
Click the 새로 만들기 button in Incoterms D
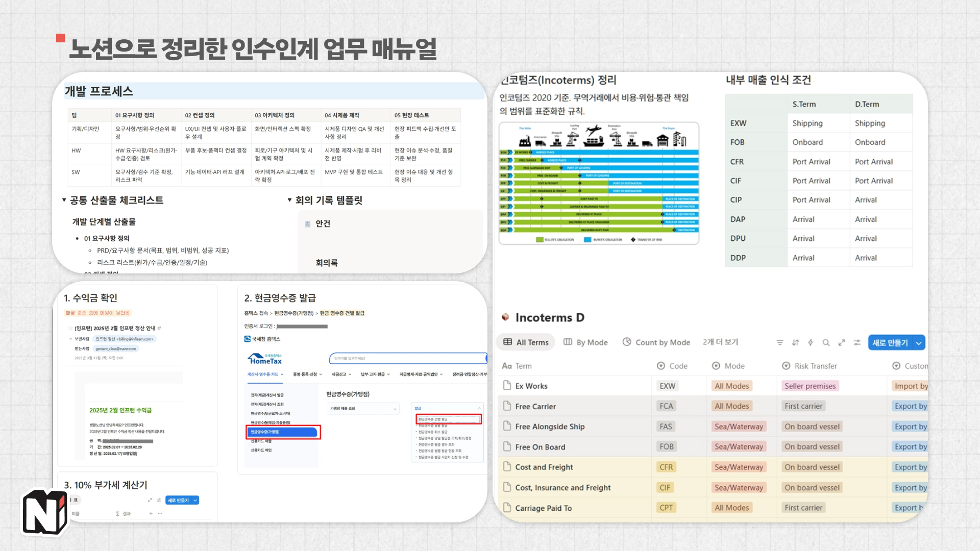pyautogui.click(x=890, y=343)
